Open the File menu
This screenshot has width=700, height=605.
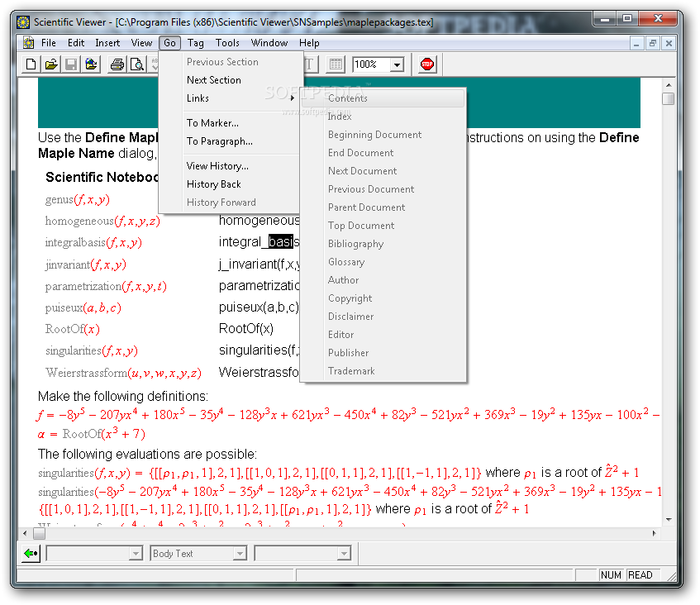49,43
